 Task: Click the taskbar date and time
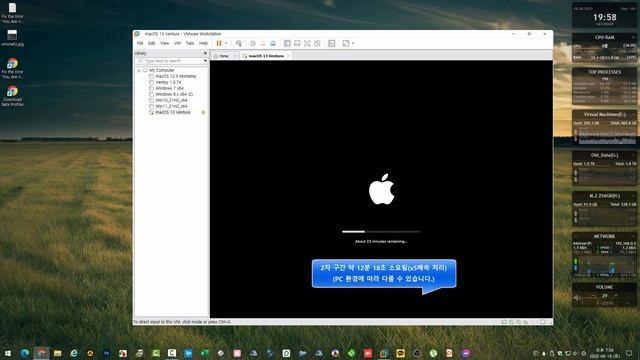point(605,353)
